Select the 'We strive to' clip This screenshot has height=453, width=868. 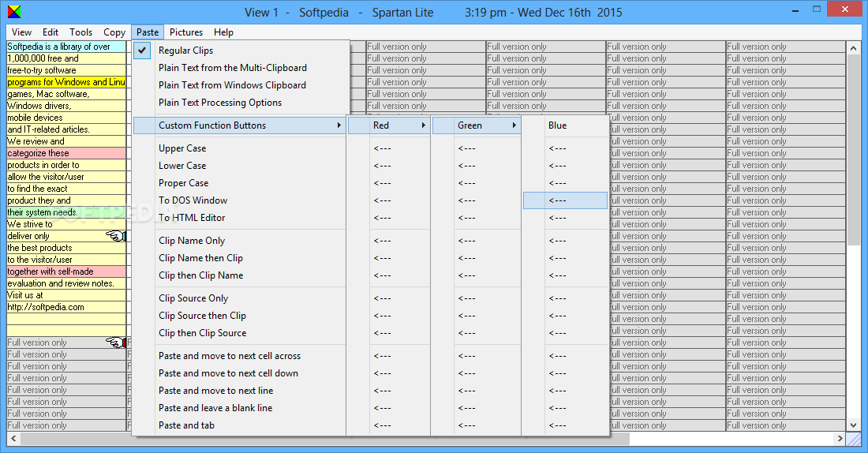[66, 224]
